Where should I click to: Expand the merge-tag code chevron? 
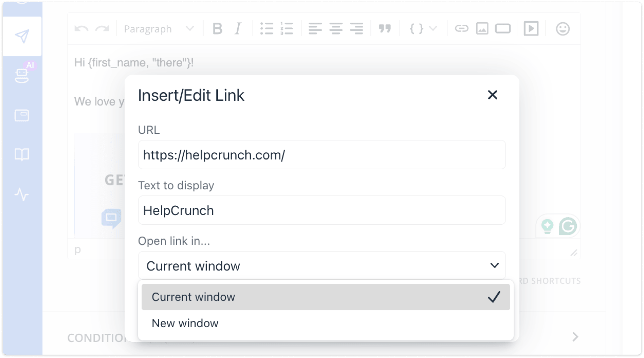tap(433, 28)
